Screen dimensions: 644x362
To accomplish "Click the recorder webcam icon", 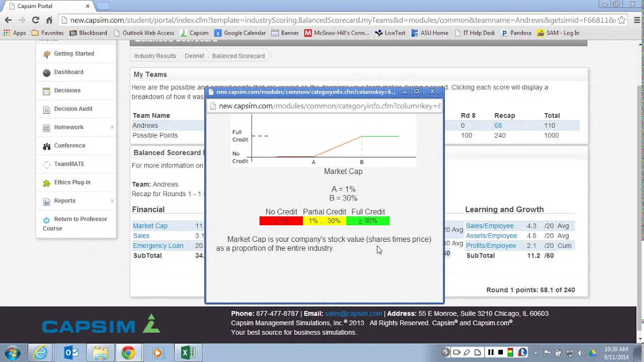I will [456, 352].
